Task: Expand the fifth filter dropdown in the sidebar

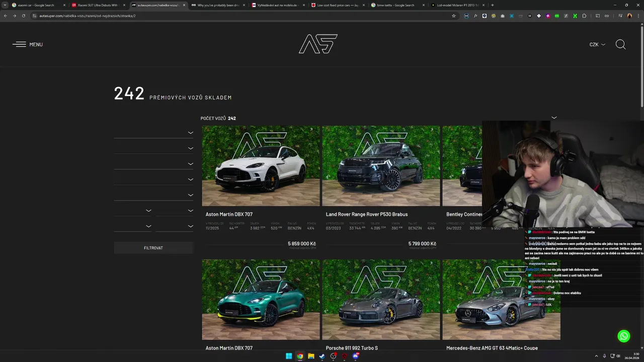Action: [190, 195]
